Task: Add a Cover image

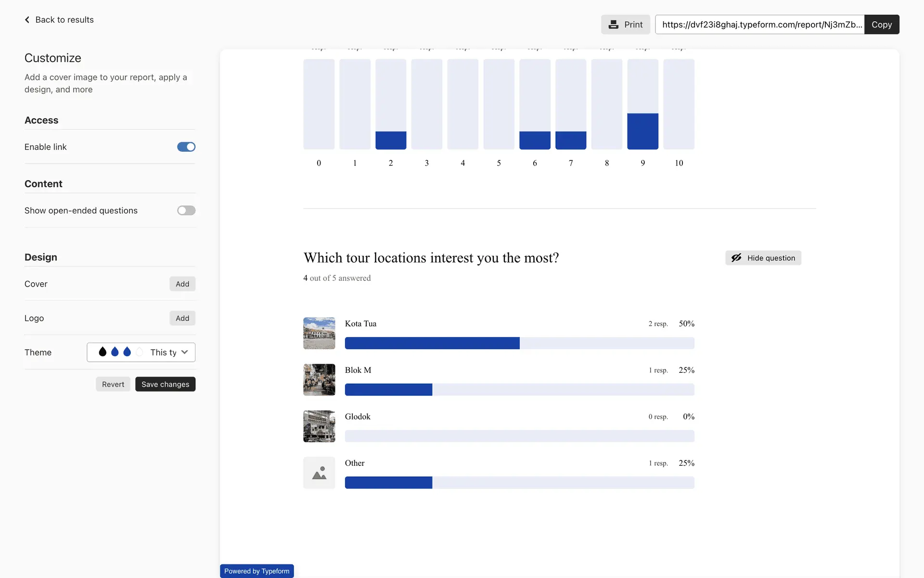Action: (x=182, y=284)
